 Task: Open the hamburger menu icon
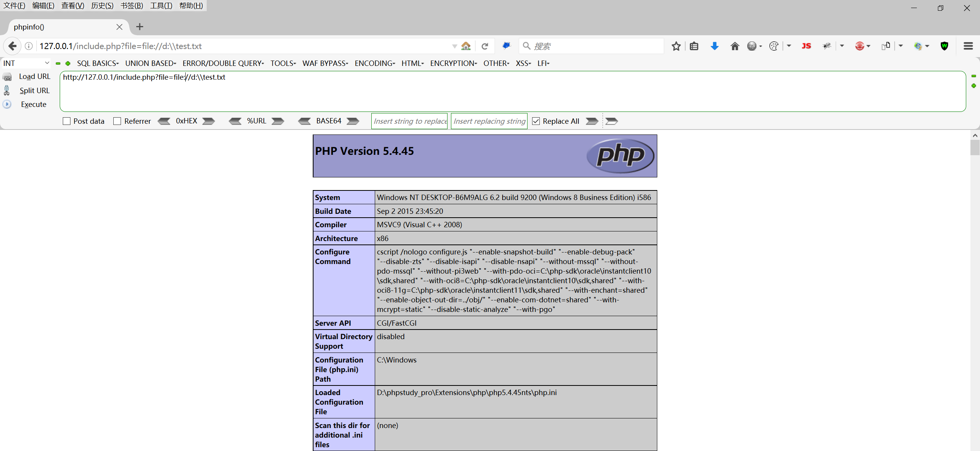968,46
